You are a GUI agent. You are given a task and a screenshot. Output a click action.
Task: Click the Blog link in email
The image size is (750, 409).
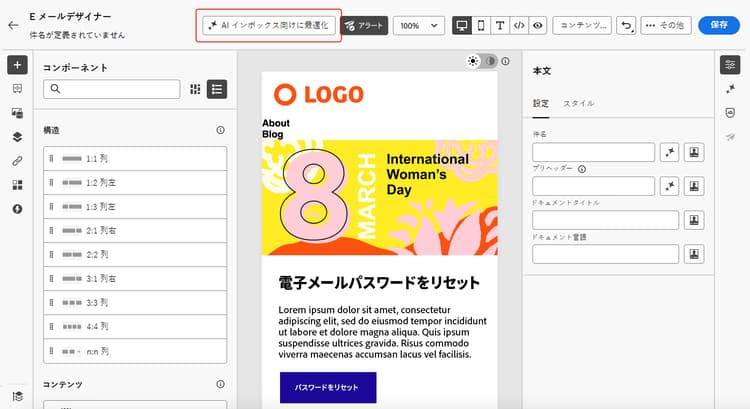[x=273, y=134]
